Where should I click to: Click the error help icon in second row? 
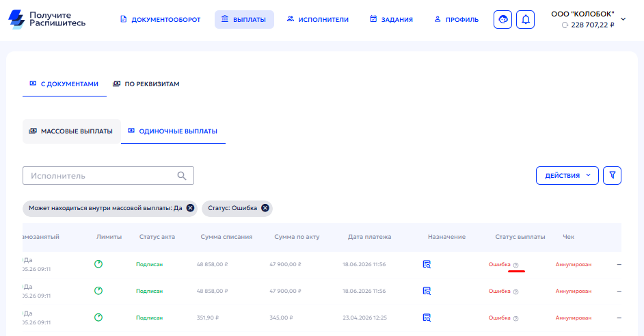pyautogui.click(x=516, y=292)
